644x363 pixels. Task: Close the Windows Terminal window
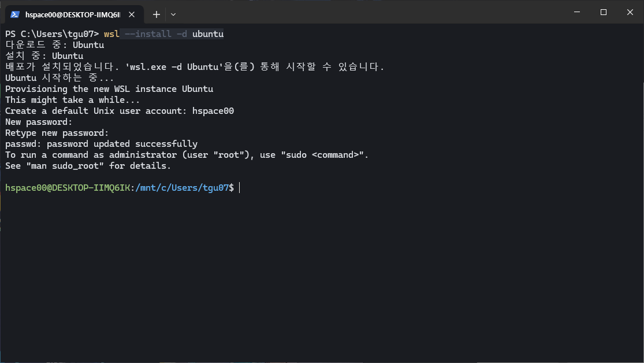tap(630, 12)
